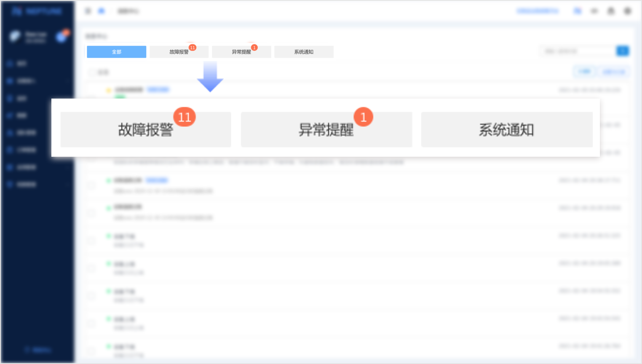Click the blue search button icon
642x364 pixels.
click(622, 51)
